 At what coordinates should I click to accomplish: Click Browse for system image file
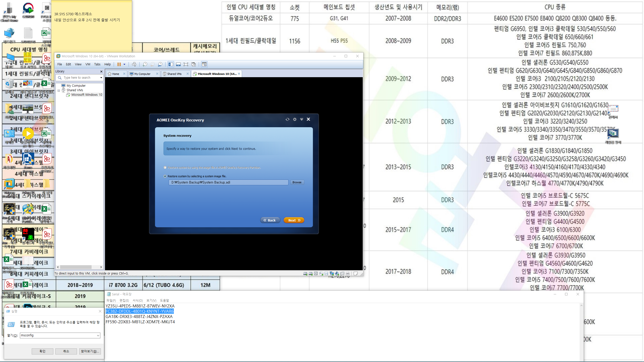[297, 182]
